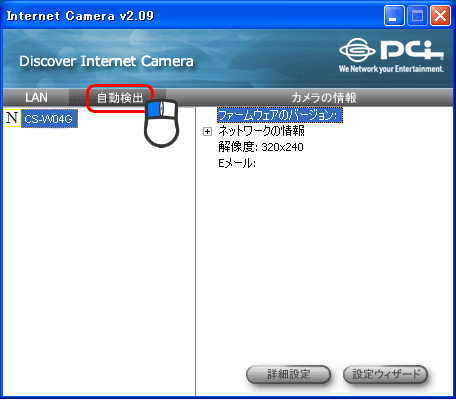Open 詳細設定 advanced settings
This screenshot has height=420, width=456.
(288, 374)
